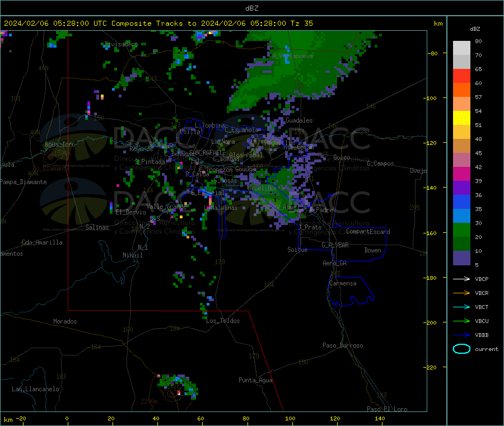Click the Soitue map label
Screen dimensions: 504x426
point(297,250)
